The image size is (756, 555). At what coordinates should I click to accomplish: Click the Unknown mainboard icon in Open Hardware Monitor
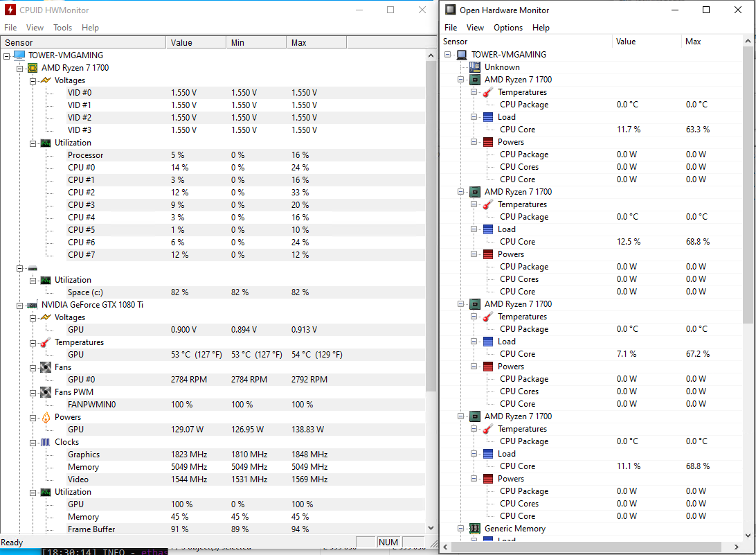coord(475,67)
